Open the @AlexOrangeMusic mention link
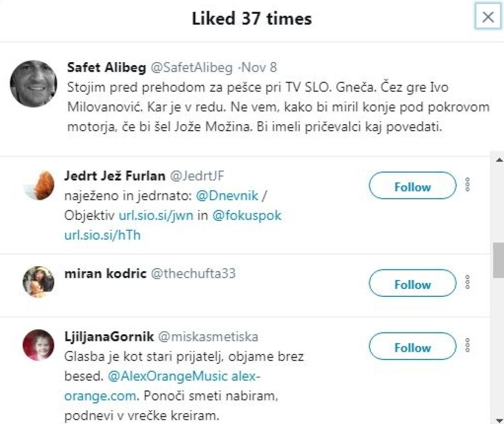This screenshot has height=424, width=504. [x=168, y=376]
